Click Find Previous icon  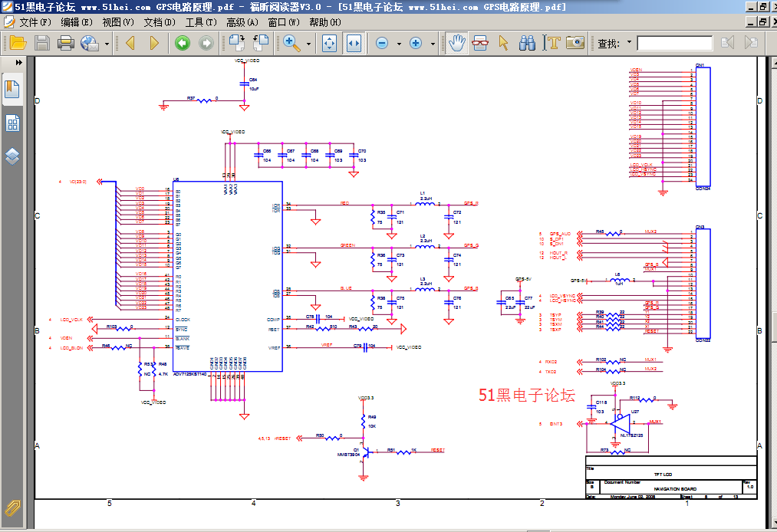tap(727, 43)
